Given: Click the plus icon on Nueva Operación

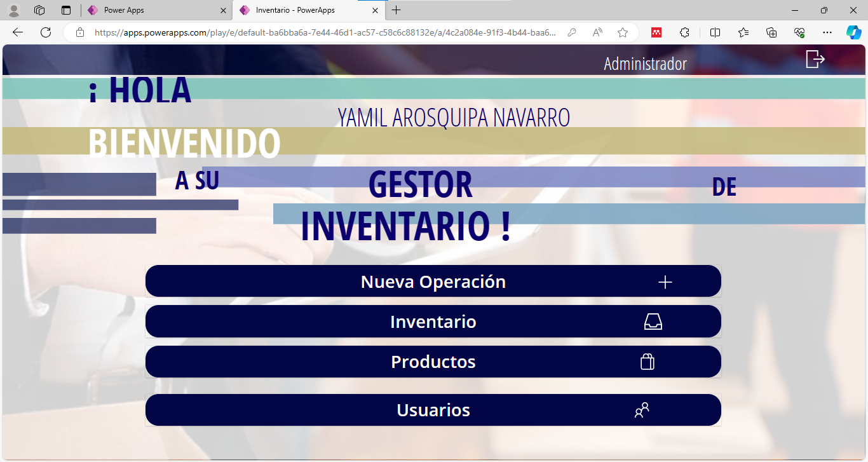Looking at the screenshot, I should 665,282.
